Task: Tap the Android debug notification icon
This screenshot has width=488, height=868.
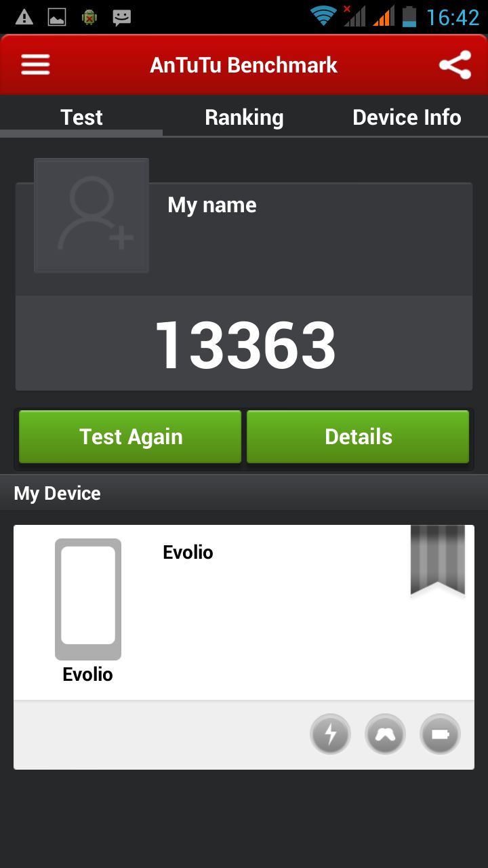Action: click(x=89, y=17)
